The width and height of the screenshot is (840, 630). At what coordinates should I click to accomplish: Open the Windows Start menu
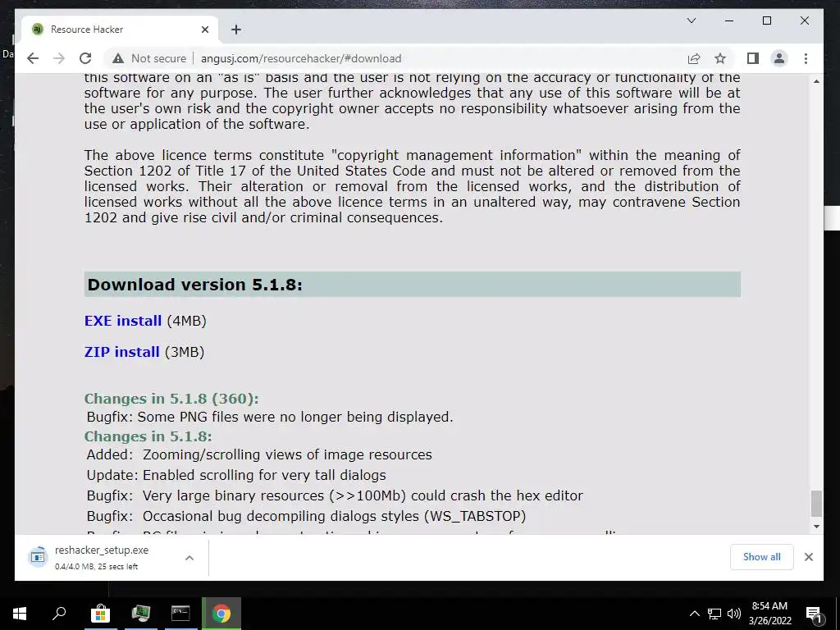tap(20, 614)
